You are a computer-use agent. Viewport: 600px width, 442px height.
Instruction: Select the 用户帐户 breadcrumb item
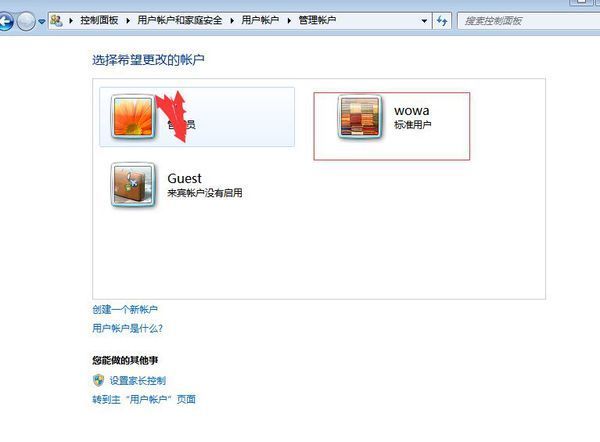(260, 20)
